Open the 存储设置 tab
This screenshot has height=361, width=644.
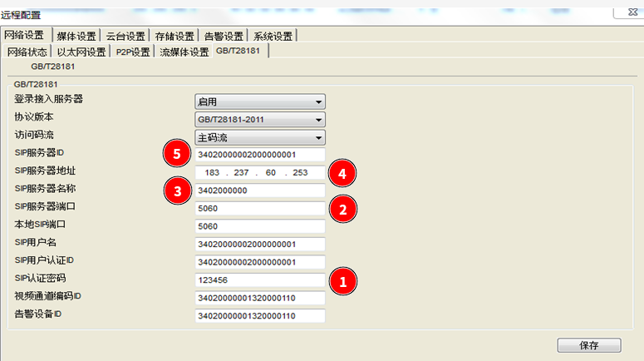pos(175,36)
